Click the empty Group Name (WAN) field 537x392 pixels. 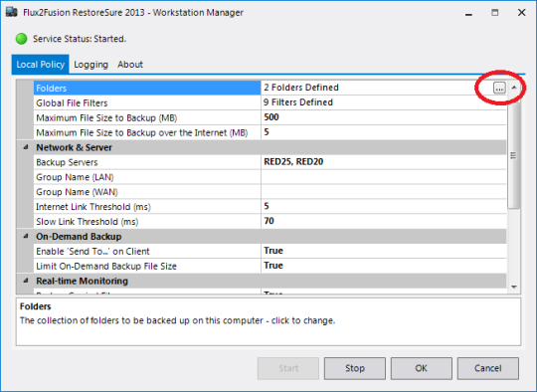pos(384,192)
